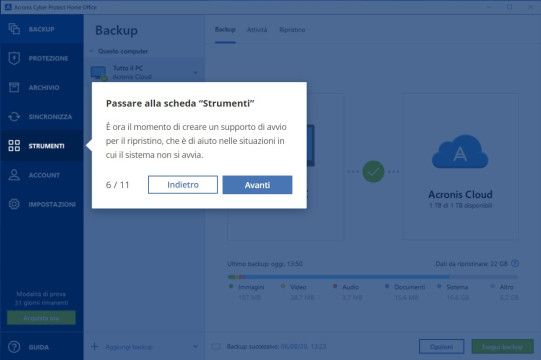Click the Acronis logo in title bar

[8, 7]
